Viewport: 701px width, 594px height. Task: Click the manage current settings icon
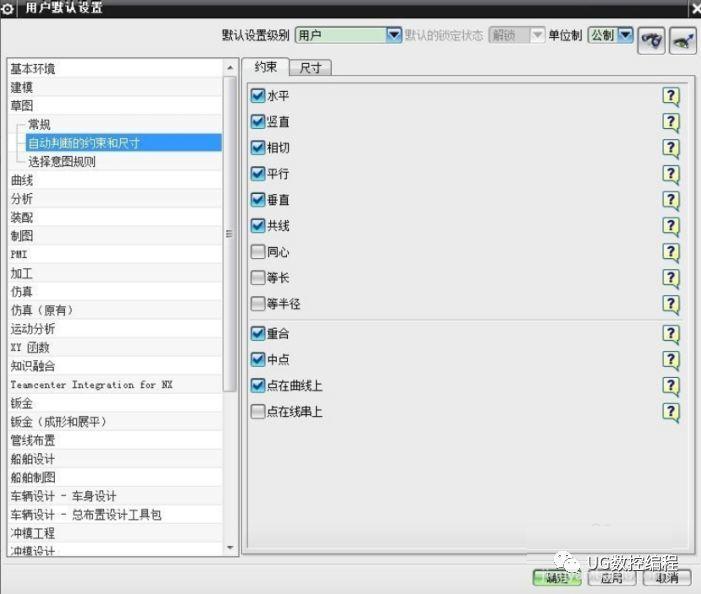coord(683,41)
